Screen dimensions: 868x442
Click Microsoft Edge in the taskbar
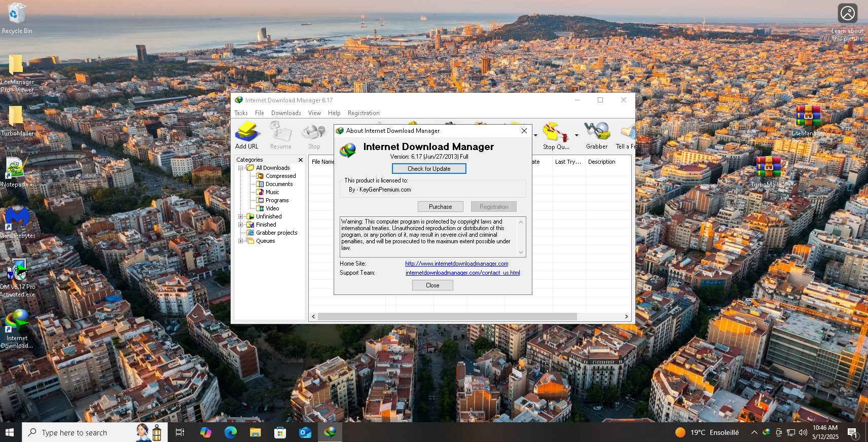231,432
